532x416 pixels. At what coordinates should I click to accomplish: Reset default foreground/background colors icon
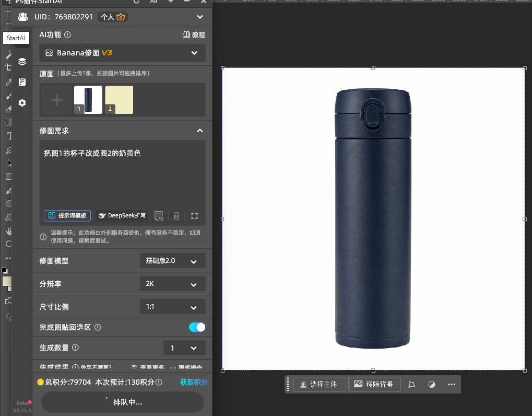click(5, 270)
